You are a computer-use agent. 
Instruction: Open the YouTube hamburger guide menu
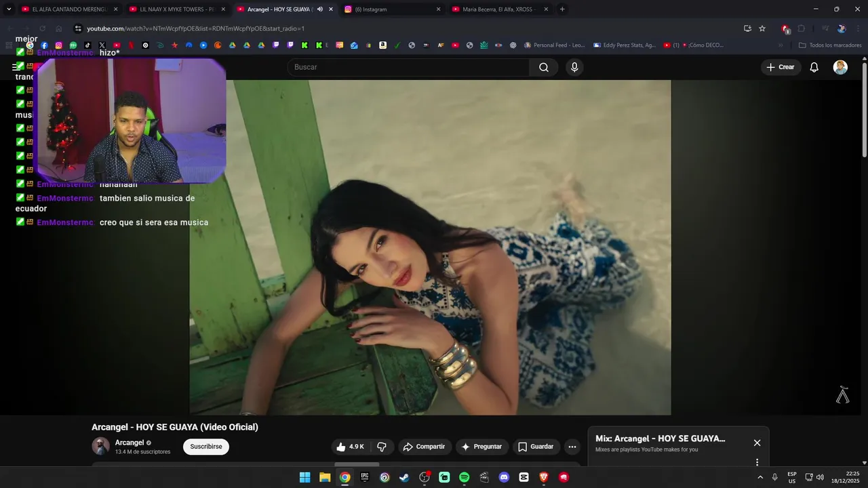pyautogui.click(x=16, y=67)
